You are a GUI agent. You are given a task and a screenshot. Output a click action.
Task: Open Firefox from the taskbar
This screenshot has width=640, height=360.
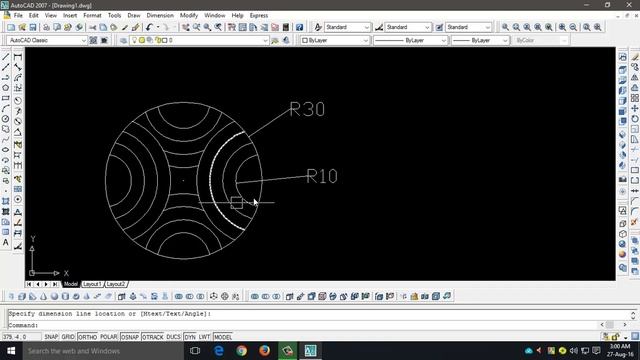tap(264, 351)
